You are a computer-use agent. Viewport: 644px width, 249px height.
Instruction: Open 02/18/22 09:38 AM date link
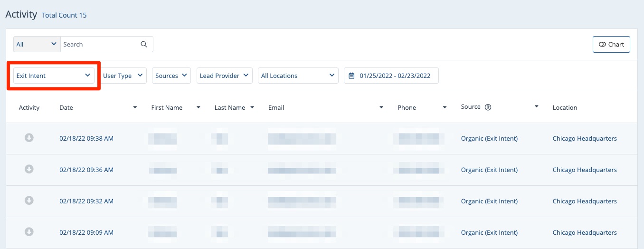(x=86, y=139)
